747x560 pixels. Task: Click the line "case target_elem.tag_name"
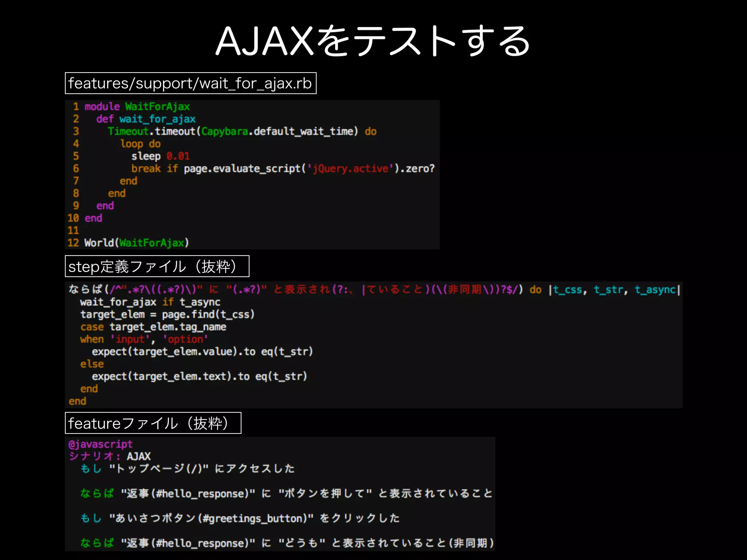[153, 327]
